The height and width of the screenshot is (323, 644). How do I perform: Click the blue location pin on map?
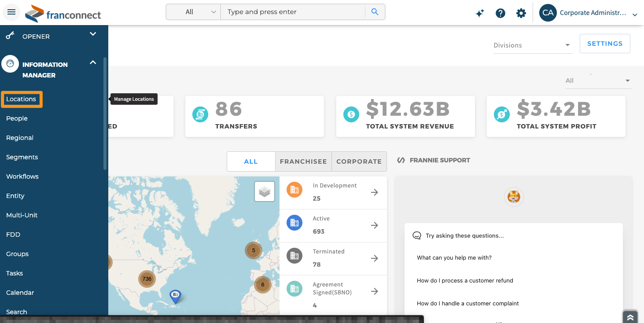pyautogui.click(x=175, y=296)
